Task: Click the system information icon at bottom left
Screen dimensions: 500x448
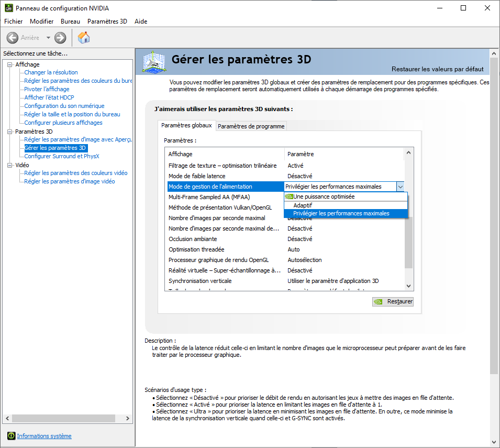Action: tap(11, 436)
